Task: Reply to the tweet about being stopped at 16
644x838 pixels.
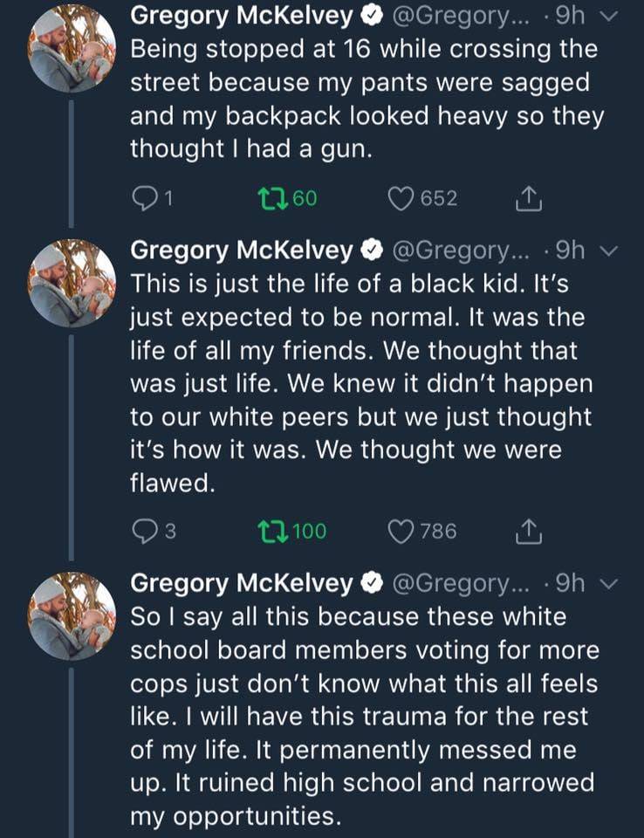Action: [x=143, y=199]
